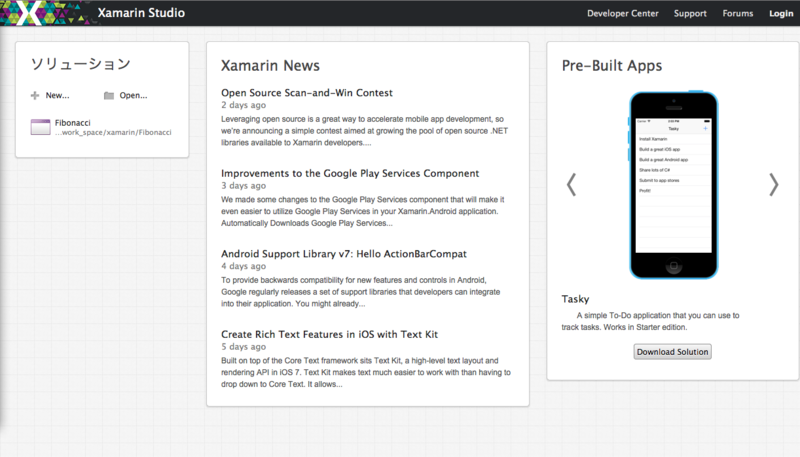Screen dimensions: 800x457
Task: Click the '2 days ago' date text
Action: coord(243,105)
